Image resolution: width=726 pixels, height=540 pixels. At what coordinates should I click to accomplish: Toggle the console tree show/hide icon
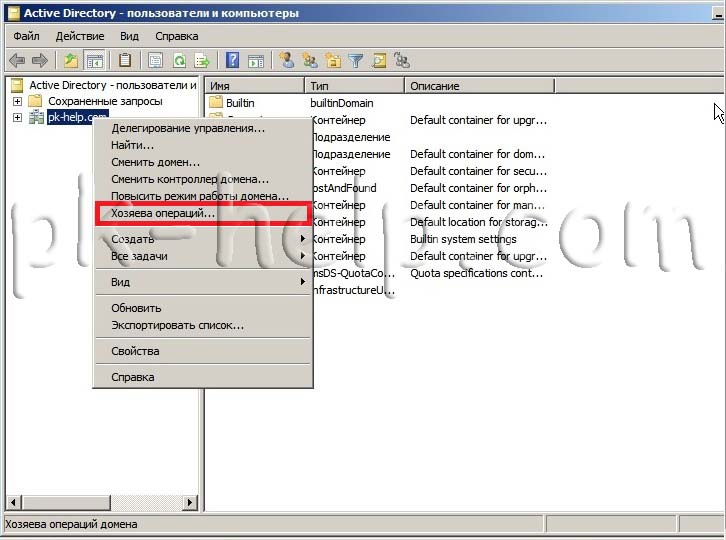(95, 61)
